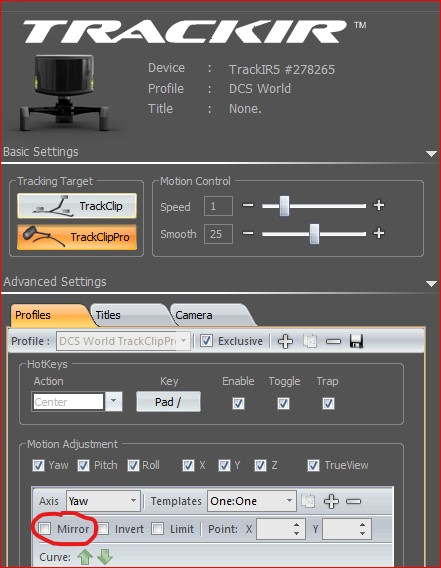Image resolution: width=441 pixels, height=568 pixels.
Task: Toggle the hotkey Enable checkbox
Action: pos(238,403)
